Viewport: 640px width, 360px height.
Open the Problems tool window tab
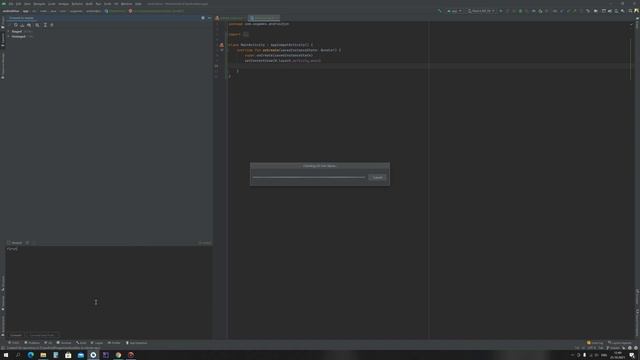(32, 343)
